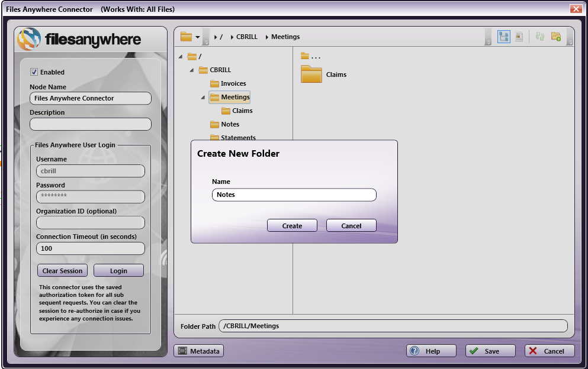Click the new folder icon with plus
The height and width of the screenshot is (369, 588).
556,37
